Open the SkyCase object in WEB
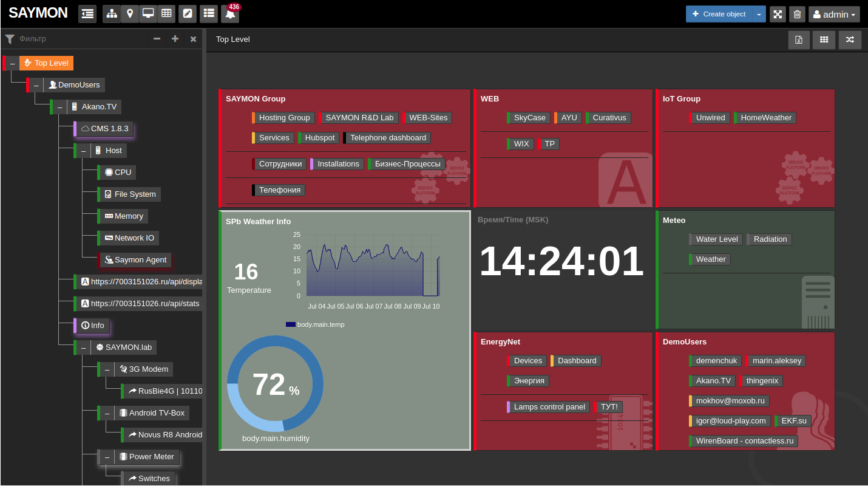868x486 pixels. pyautogui.click(x=529, y=118)
